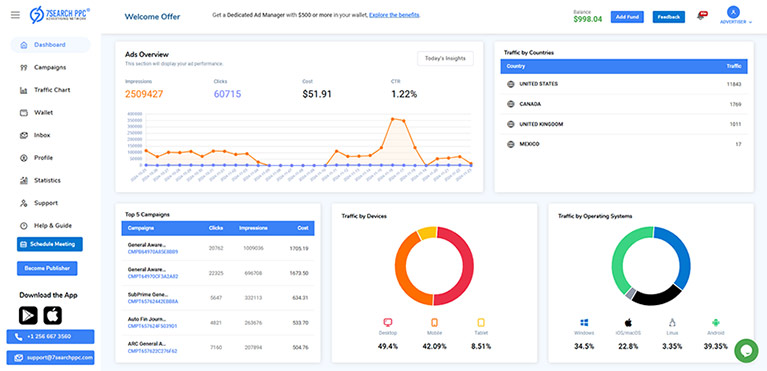The width and height of the screenshot is (767, 371).
Task: Click the Inbox envelope icon
Action: pyautogui.click(x=23, y=135)
